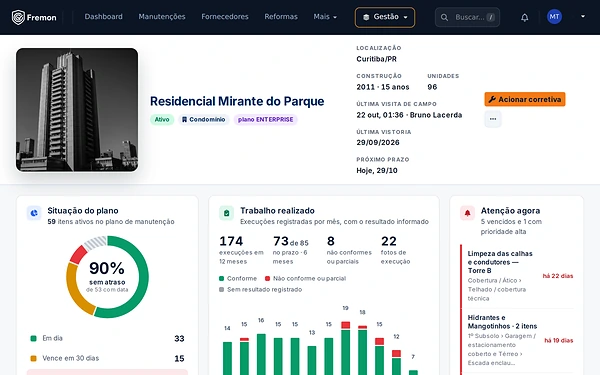Open Manutenções menu item

click(x=162, y=17)
